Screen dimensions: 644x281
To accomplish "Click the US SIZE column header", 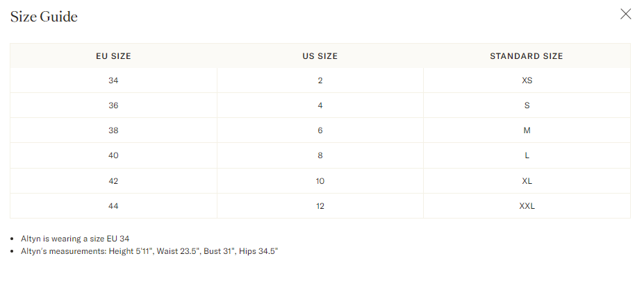I will pyautogui.click(x=320, y=56).
